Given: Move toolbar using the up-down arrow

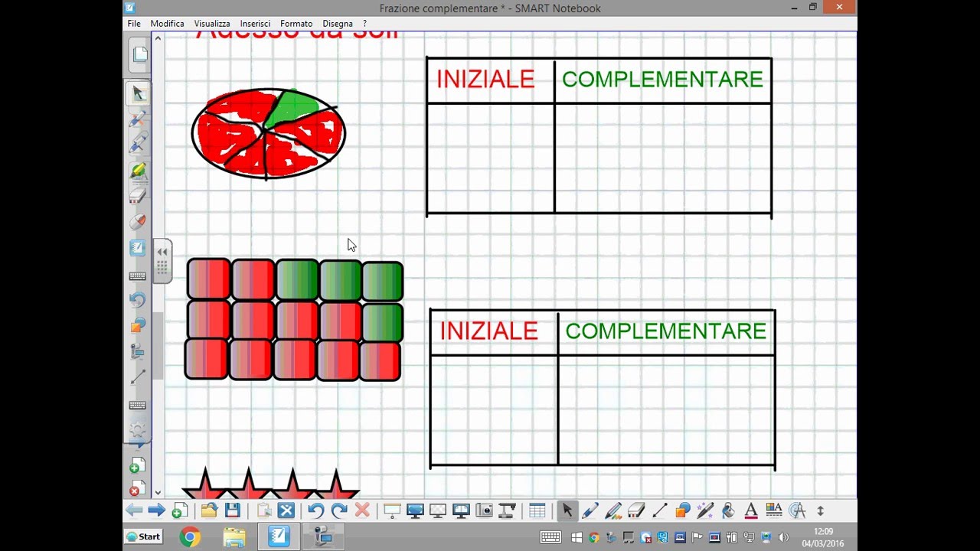Looking at the screenshot, I should [x=820, y=510].
